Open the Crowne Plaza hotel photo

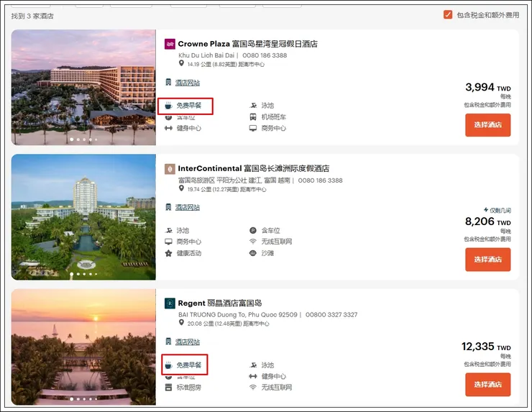[x=83, y=87]
